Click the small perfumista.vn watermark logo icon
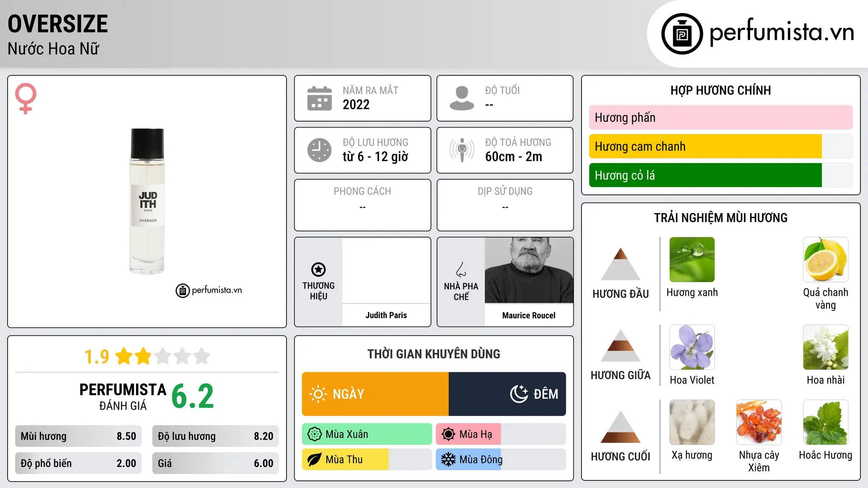This screenshot has width=868, height=488. (183, 291)
